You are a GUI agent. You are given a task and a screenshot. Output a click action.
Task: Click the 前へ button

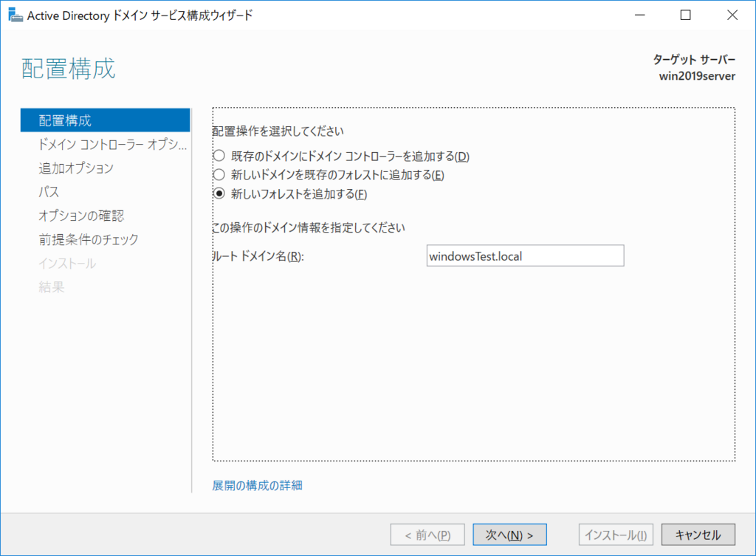(427, 534)
